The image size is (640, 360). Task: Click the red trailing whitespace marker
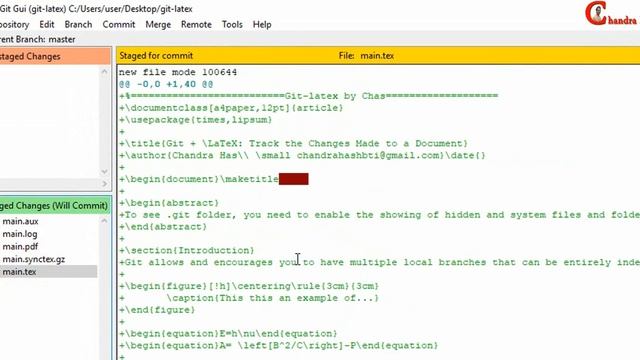[x=293, y=179]
